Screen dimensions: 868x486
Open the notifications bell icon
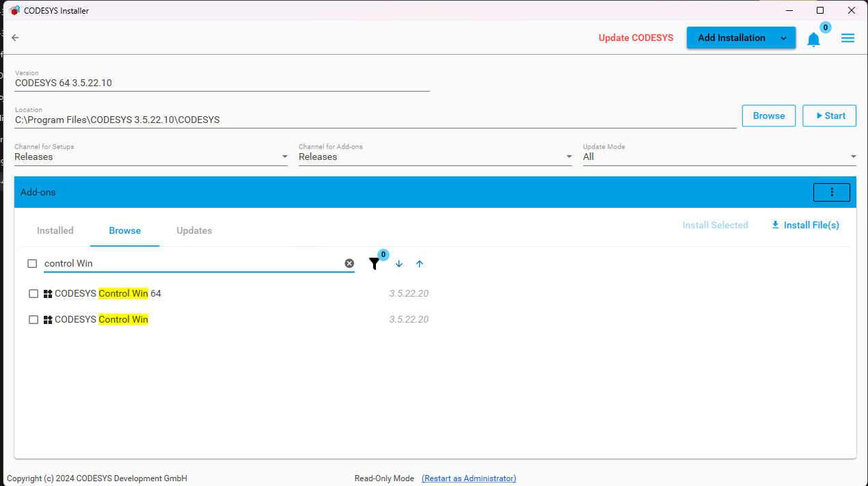813,40
